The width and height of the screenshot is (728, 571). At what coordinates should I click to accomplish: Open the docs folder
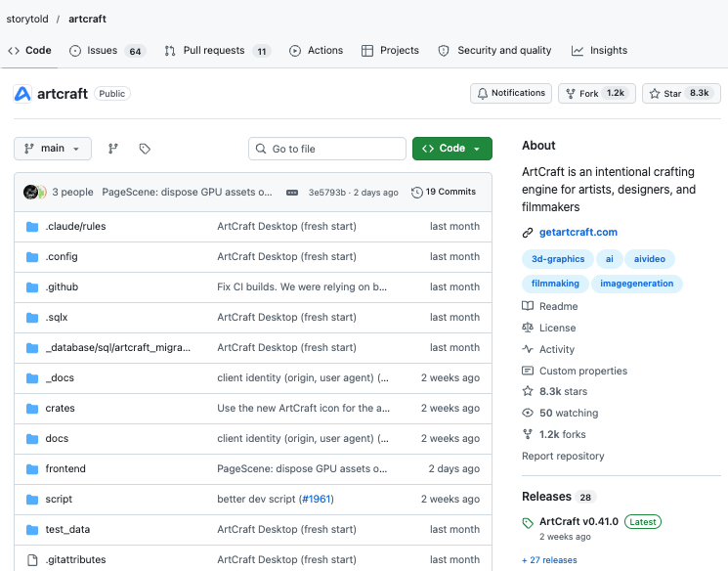pos(57,439)
